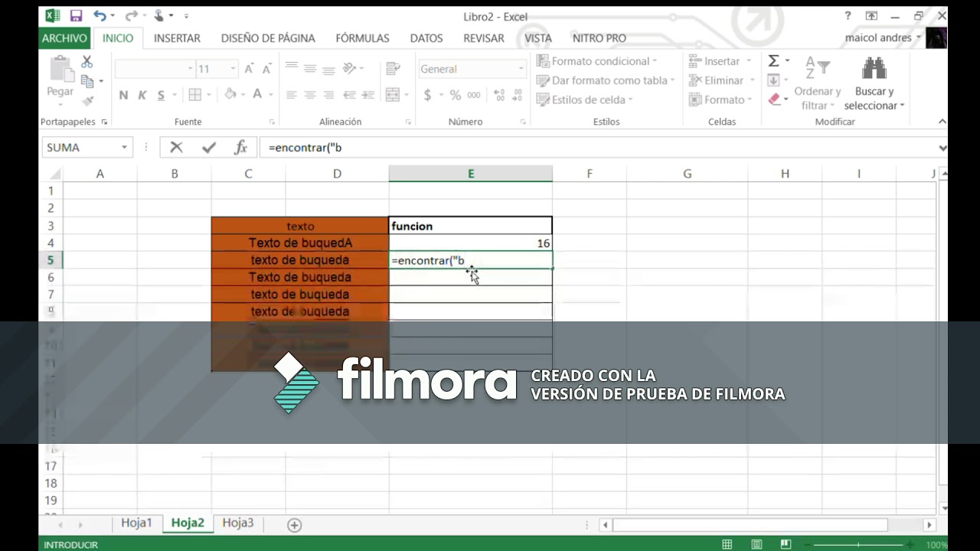Apply accounting $ number format
Viewport: 980px width, 551px height.
coord(427,95)
